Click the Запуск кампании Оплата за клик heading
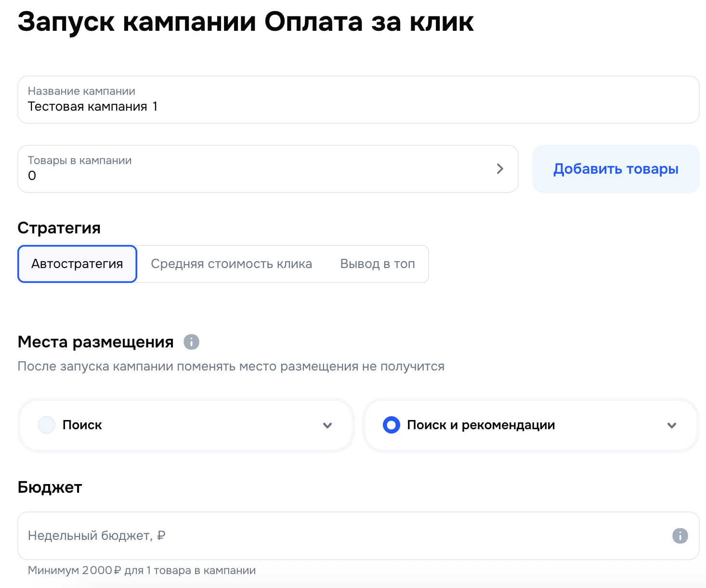Viewport: 706px width, 588px height. (246, 22)
